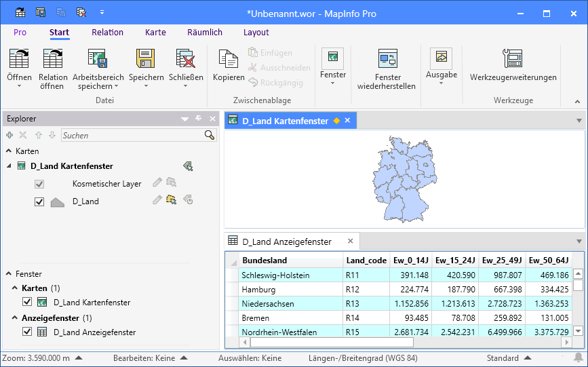This screenshot has width=588, height=367.
Task: Switch to the Relation ribbon tab
Action: 107,33
